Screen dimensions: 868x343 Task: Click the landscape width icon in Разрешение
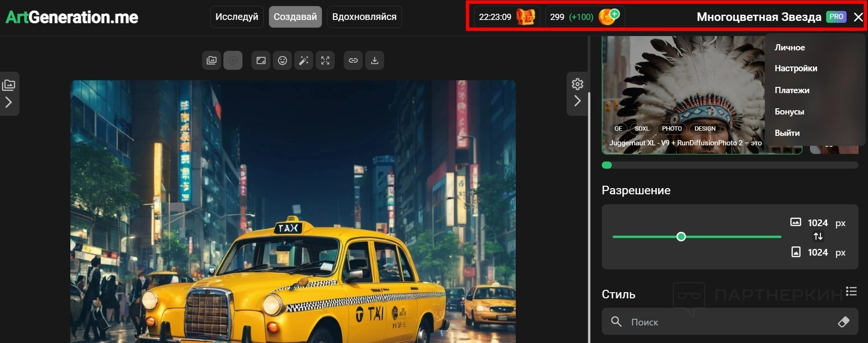[795, 222]
